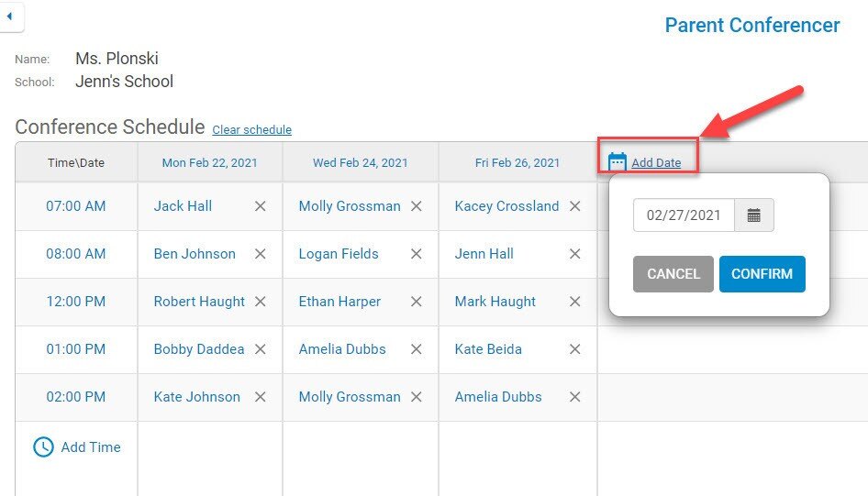Cancel adding the new date

click(x=673, y=274)
